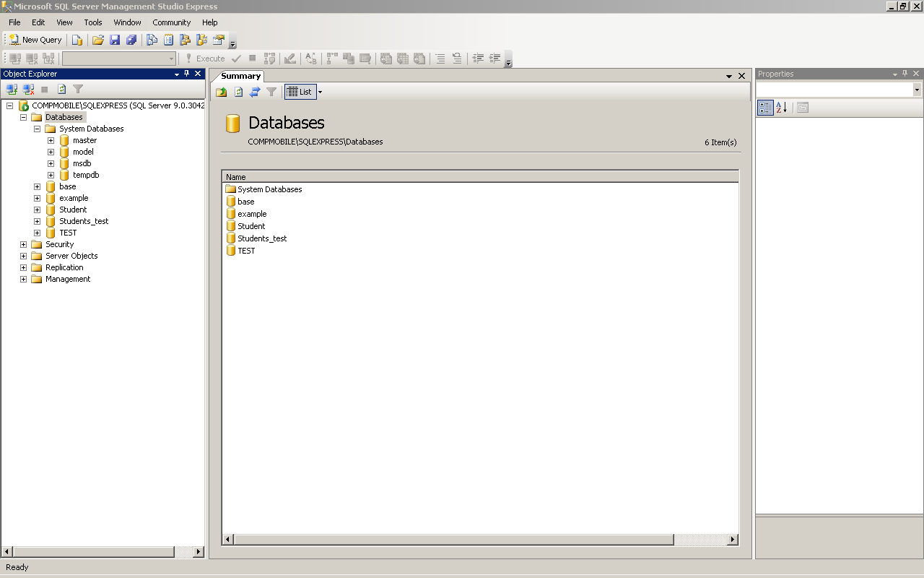Toggle auto-hide pin on Object Explorer
The height and width of the screenshot is (578, 924).
[x=187, y=74]
